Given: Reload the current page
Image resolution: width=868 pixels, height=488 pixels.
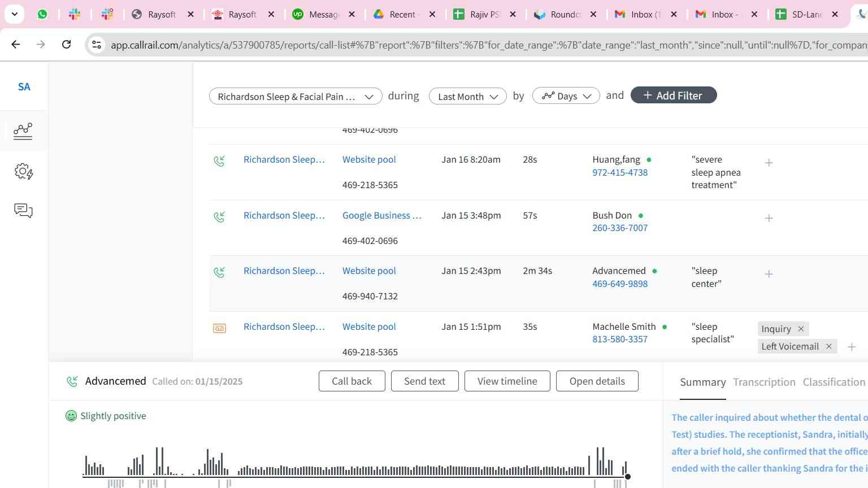Looking at the screenshot, I should [x=66, y=44].
